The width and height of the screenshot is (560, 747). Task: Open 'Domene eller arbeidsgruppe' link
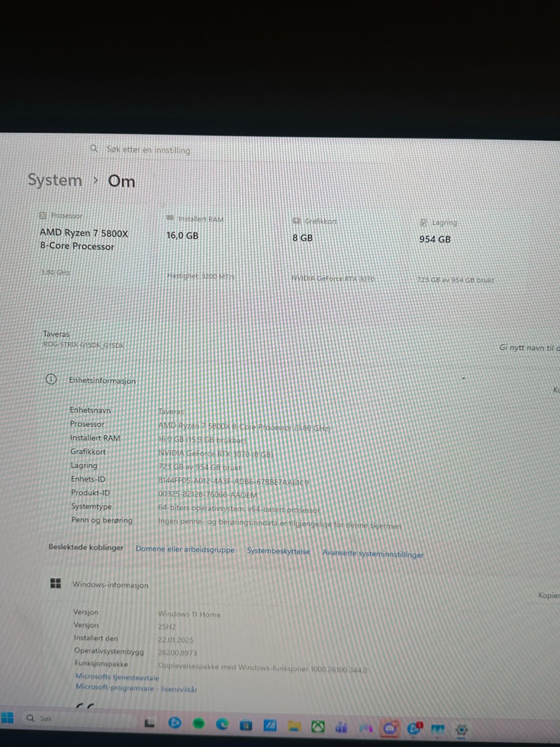(185, 549)
